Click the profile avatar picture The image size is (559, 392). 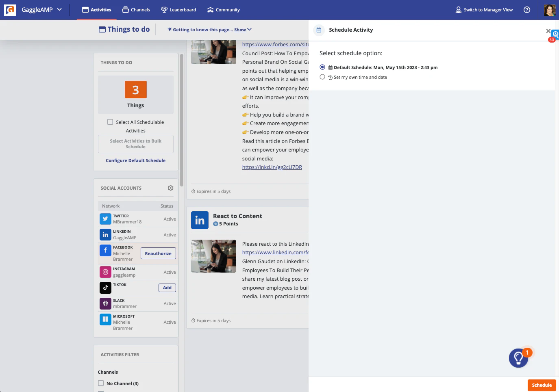pyautogui.click(x=550, y=9)
